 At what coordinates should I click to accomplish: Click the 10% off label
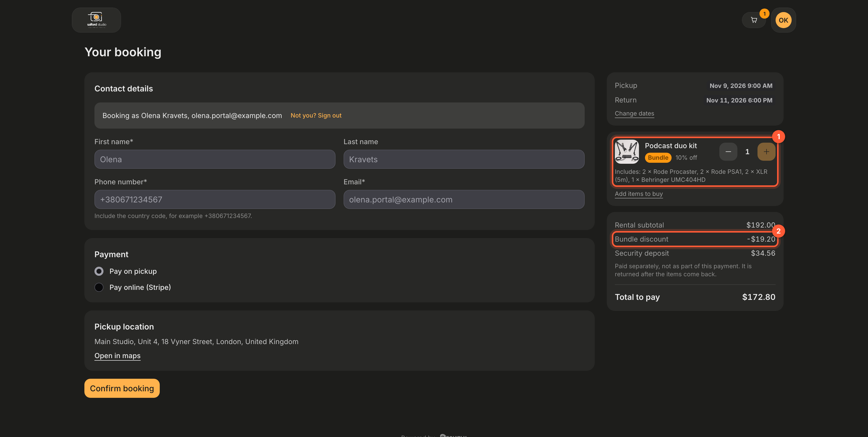coord(686,158)
